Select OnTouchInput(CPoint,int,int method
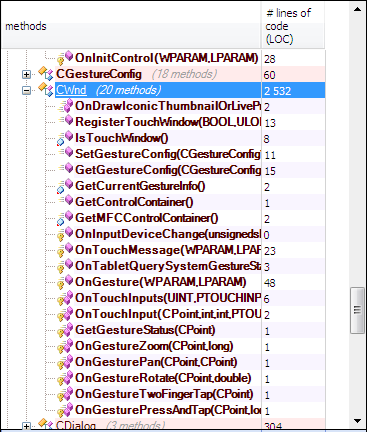The height and width of the screenshot is (432, 367). (168, 314)
